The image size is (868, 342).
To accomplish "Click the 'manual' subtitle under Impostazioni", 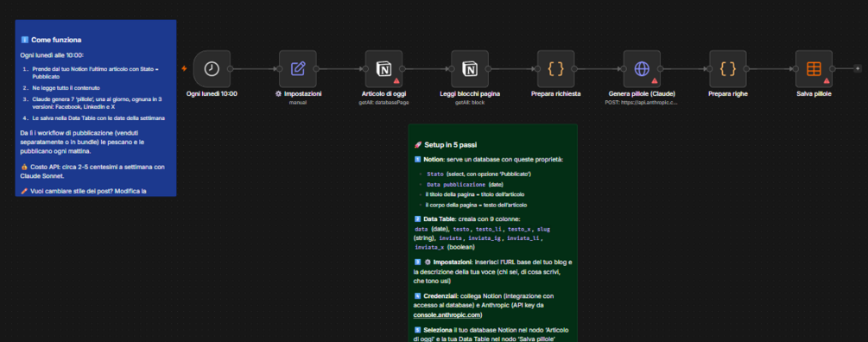I will click(298, 103).
